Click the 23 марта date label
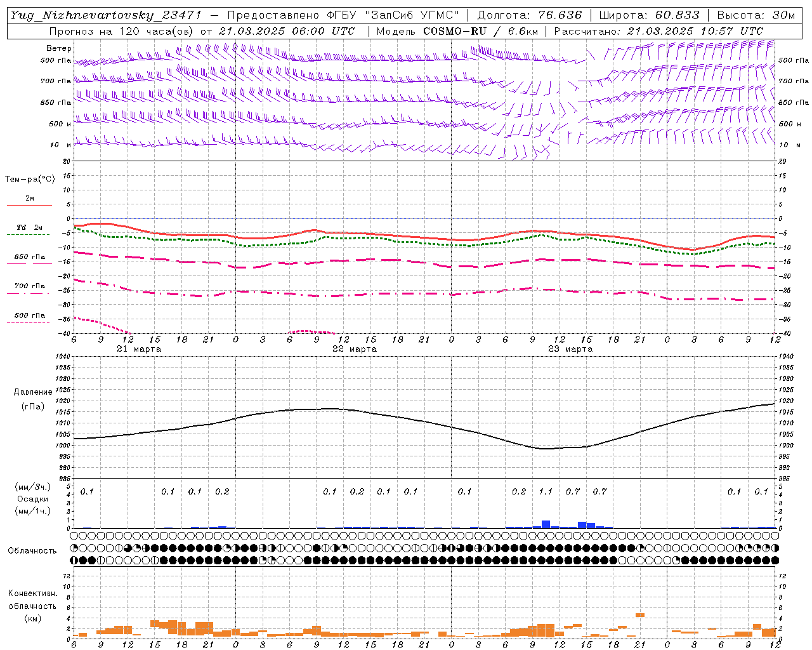This screenshot has width=812, height=650. pyautogui.click(x=570, y=349)
